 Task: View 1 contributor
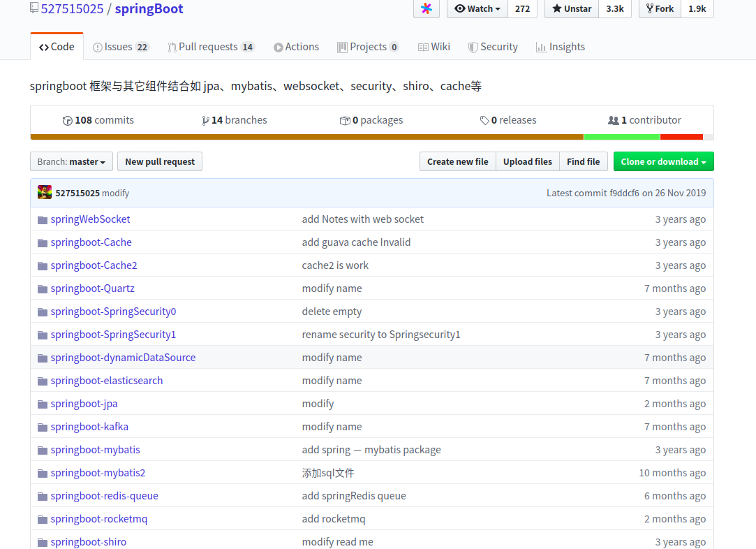coord(644,120)
